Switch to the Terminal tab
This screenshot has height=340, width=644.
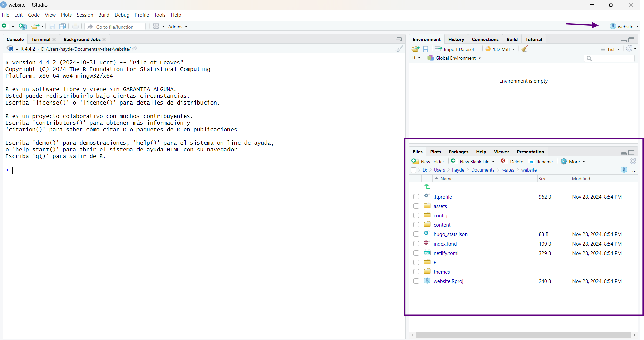(x=41, y=39)
